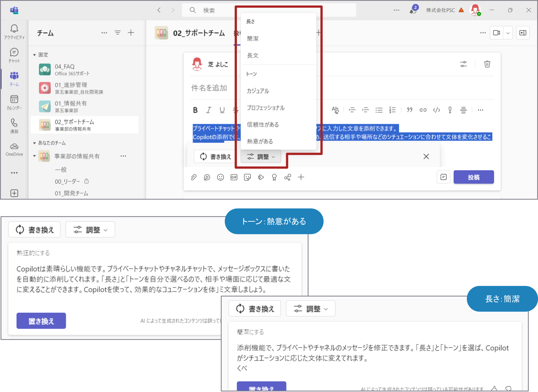Screen dimensions: 538x392
Task: Attach a file with the paperclip icon
Action: (x=194, y=177)
